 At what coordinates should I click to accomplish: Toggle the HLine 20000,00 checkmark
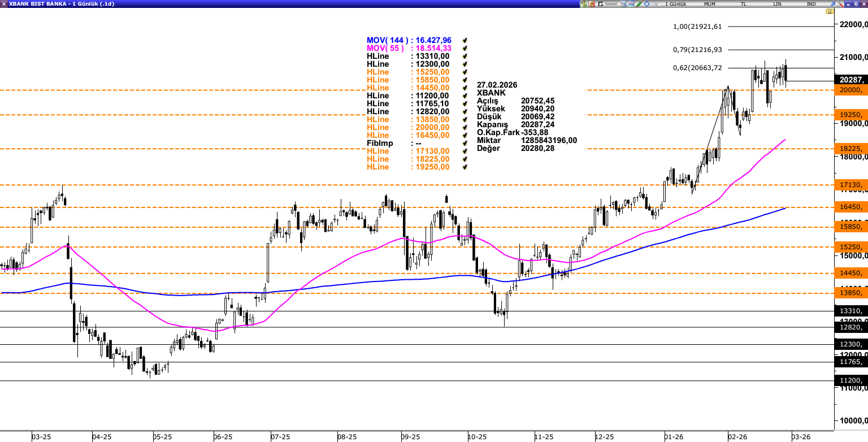[x=465, y=128]
